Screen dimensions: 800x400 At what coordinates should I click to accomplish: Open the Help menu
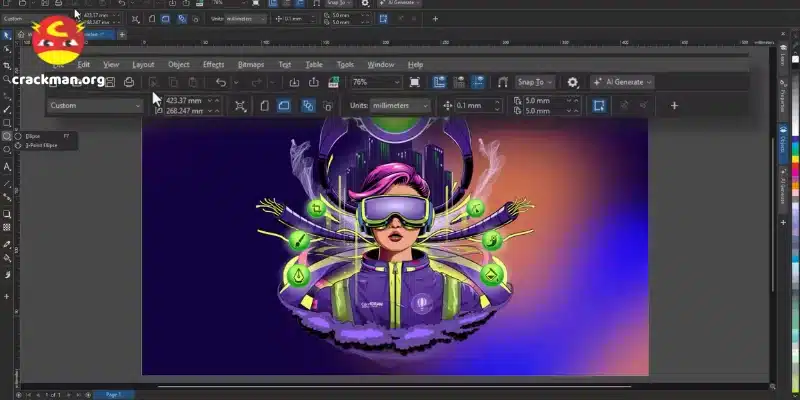click(415, 65)
